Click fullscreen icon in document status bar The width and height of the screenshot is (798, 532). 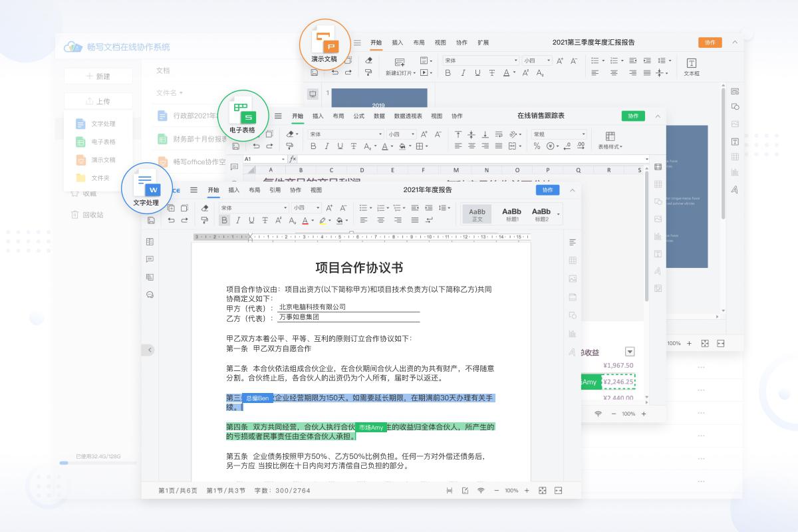[x=543, y=490]
